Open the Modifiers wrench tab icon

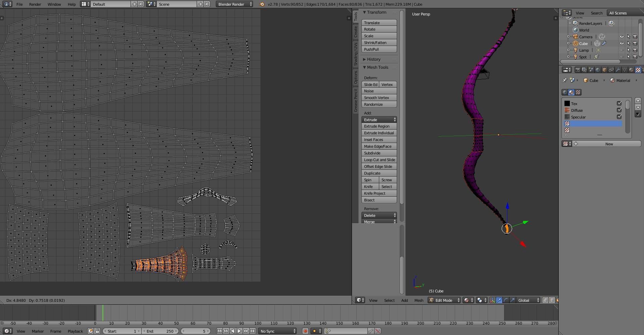tap(618, 70)
